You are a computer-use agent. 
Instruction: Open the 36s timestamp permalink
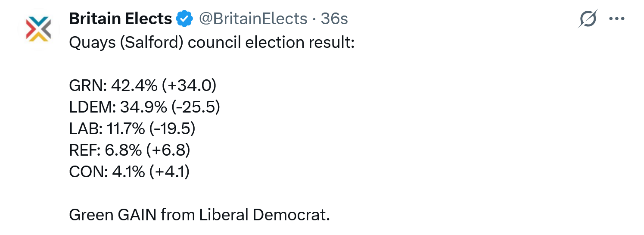tap(335, 19)
